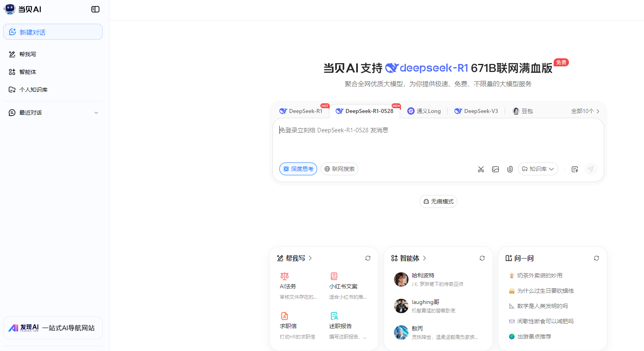Expand the 最近对话 chevron
Image resolution: width=644 pixels, height=351 pixels.
click(96, 113)
